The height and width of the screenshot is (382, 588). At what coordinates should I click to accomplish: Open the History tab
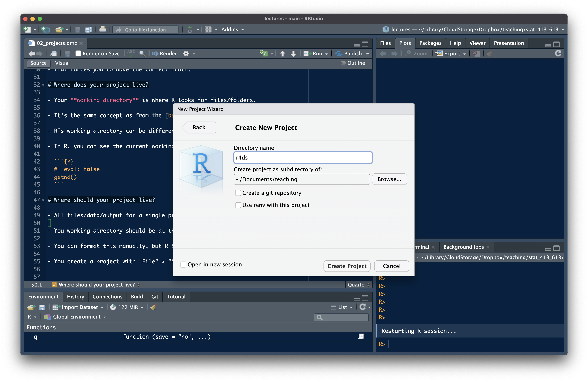point(75,297)
